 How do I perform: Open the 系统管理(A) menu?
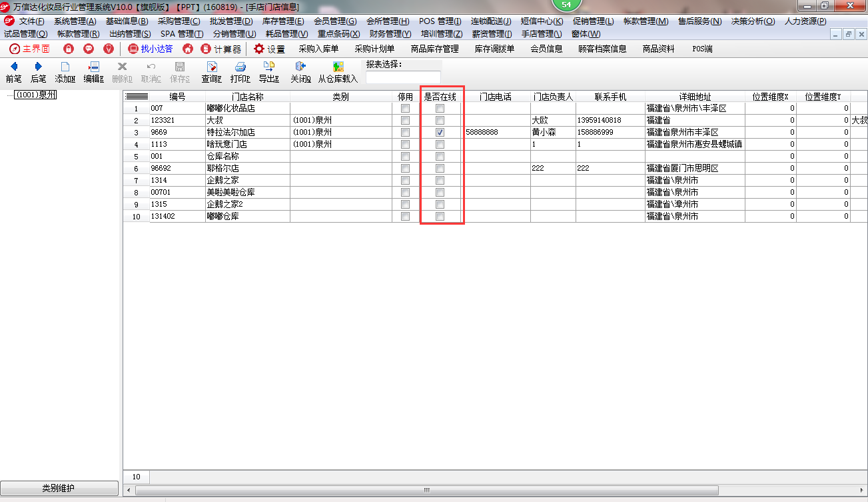75,21
